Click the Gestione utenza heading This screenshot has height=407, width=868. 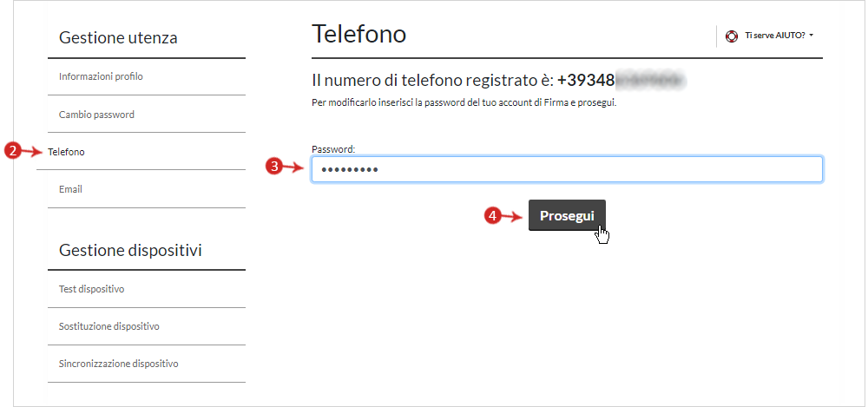pyautogui.click(x=118, y=38)
